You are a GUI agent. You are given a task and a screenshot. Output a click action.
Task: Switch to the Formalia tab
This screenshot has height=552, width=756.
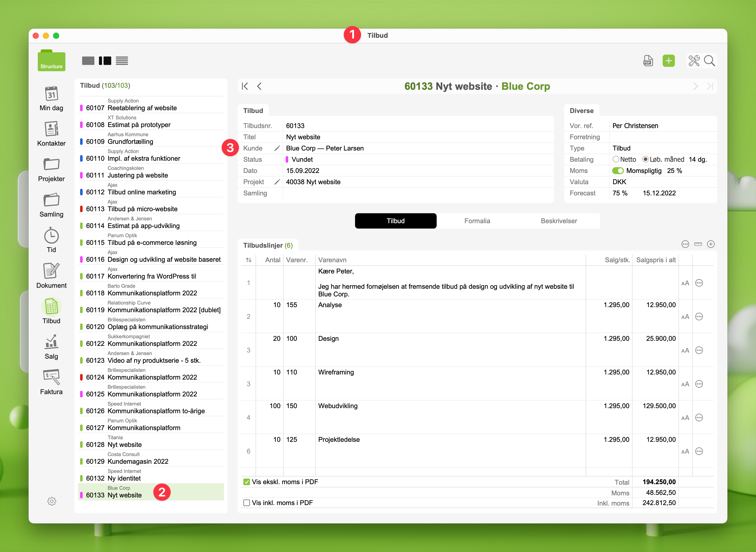(477, 221)
